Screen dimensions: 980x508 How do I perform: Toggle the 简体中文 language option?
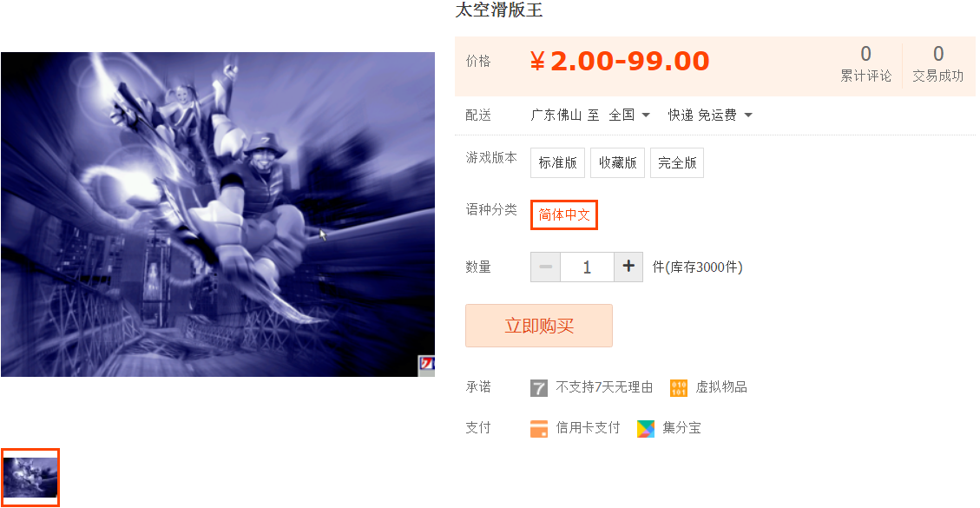click(x=564, y=214)
